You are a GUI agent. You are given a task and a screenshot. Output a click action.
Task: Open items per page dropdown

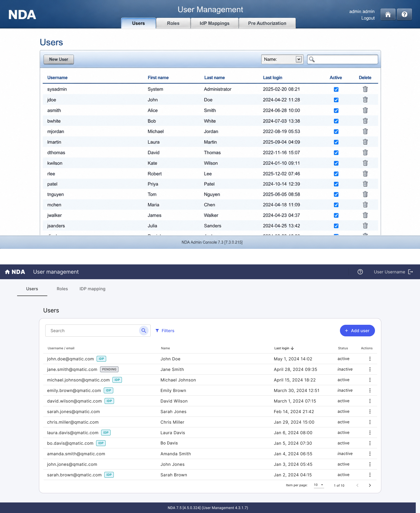(319, 485)
